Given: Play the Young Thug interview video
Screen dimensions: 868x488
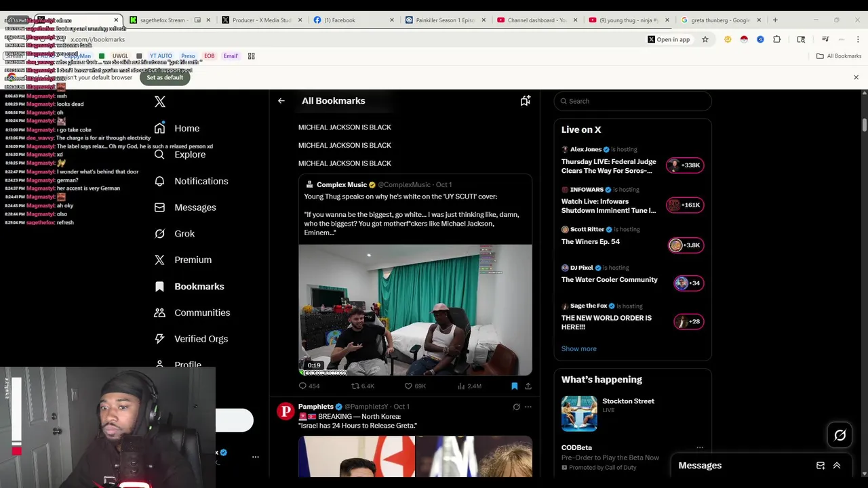Looking at the screenshot, I should [x=415, y=310].
